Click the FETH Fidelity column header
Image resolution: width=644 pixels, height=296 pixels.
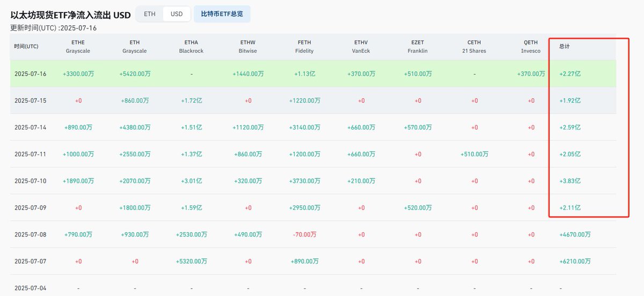(x=304, y=47)
